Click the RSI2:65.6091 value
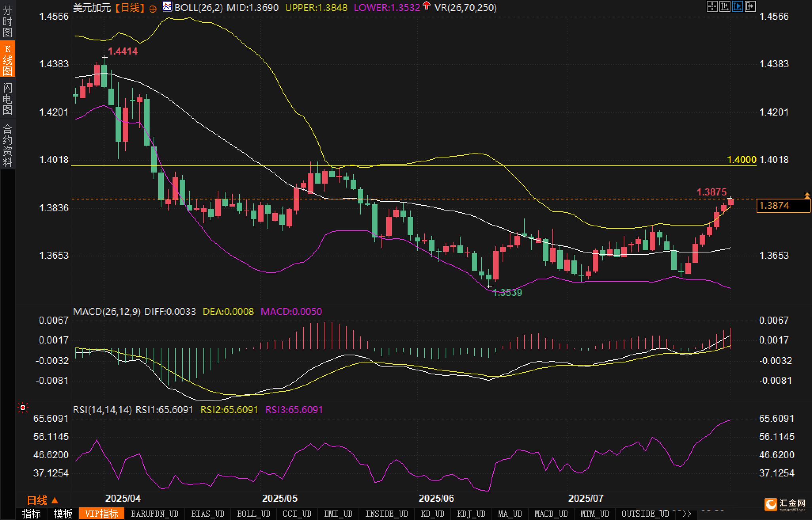This screenshot has width=812, height=520. click(229, 410)
